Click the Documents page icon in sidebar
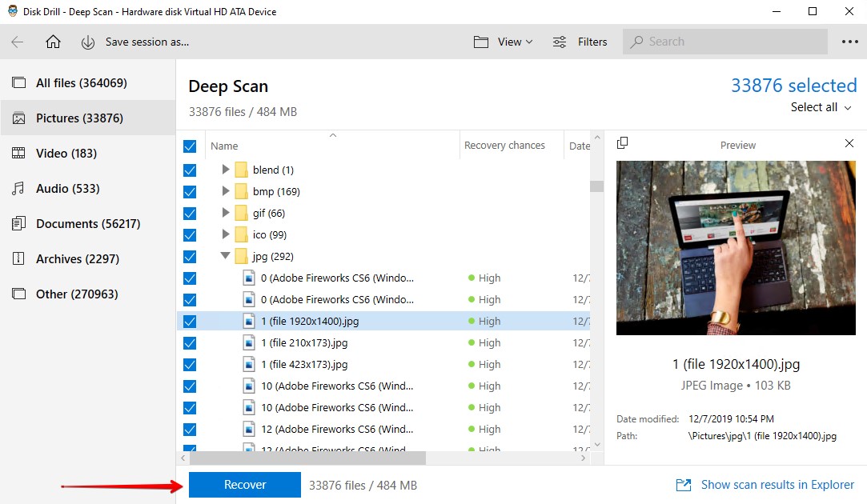Viewport: 867px width, 504px height. (18, 224)
